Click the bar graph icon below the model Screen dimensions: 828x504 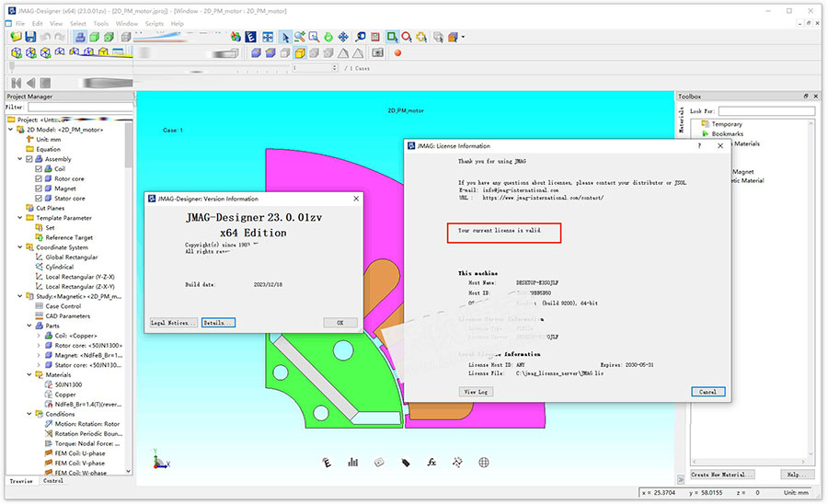[352, 463]
